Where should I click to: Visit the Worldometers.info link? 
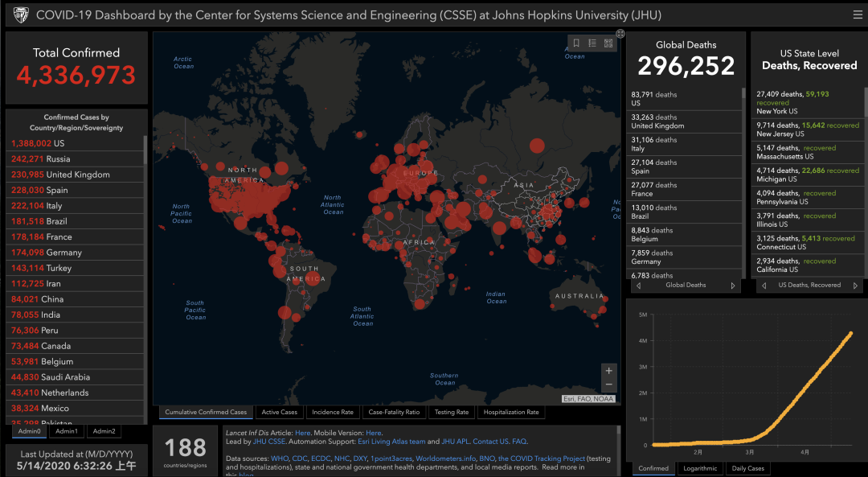pos(445,458)
